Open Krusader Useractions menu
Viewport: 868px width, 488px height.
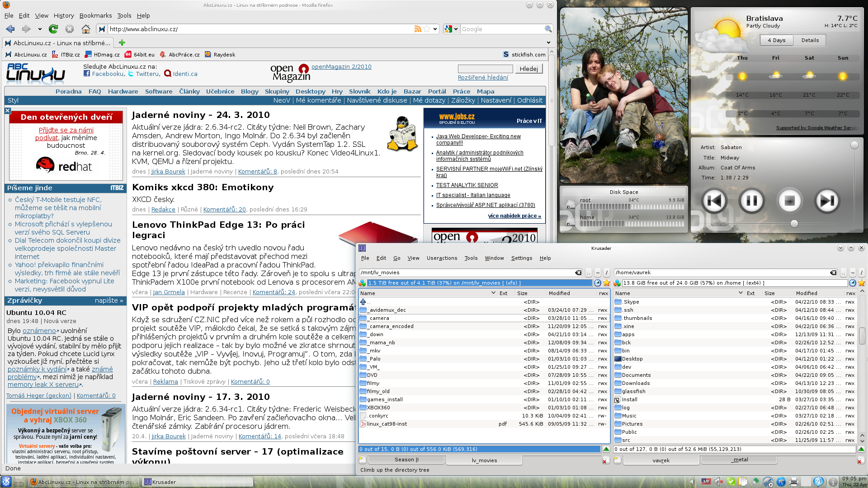pos(442,258)
